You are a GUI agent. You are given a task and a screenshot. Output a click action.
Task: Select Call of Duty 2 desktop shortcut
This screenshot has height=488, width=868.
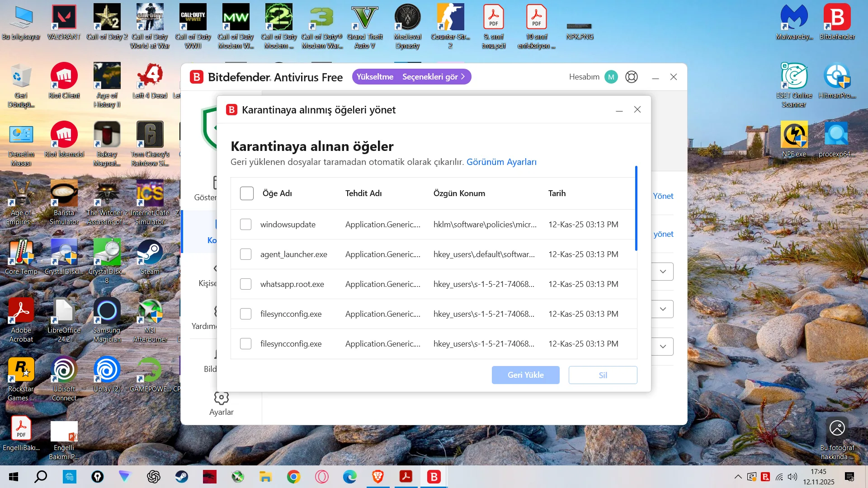tap(107, 22)
